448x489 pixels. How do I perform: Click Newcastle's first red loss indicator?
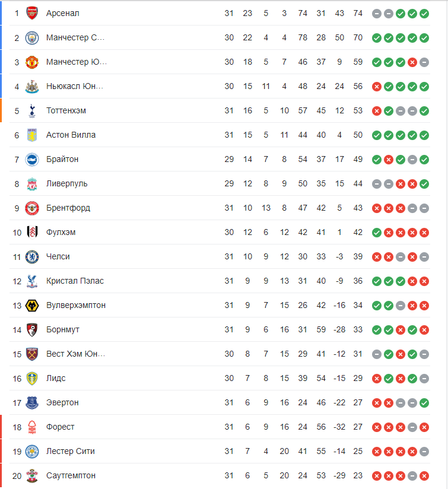376,86
